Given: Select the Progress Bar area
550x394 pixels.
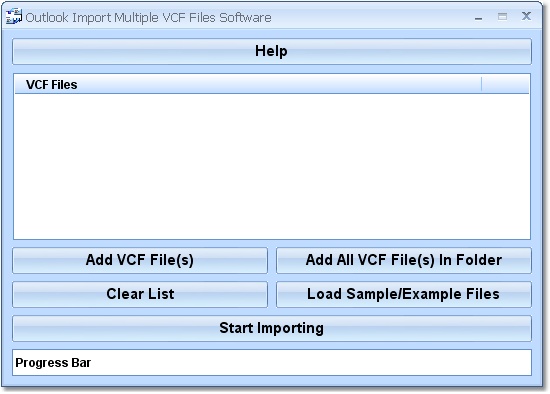Looking at the screenshot, I should pos(272,362).
